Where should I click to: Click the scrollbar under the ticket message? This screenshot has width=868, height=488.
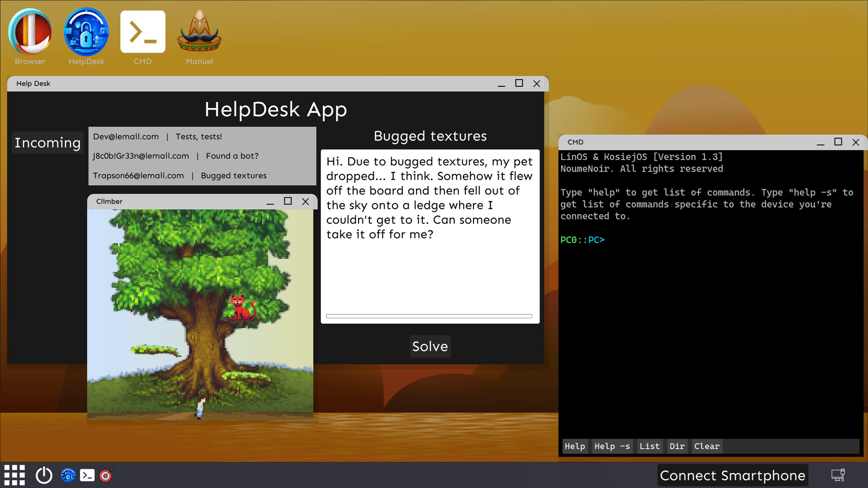coord(429,316)
